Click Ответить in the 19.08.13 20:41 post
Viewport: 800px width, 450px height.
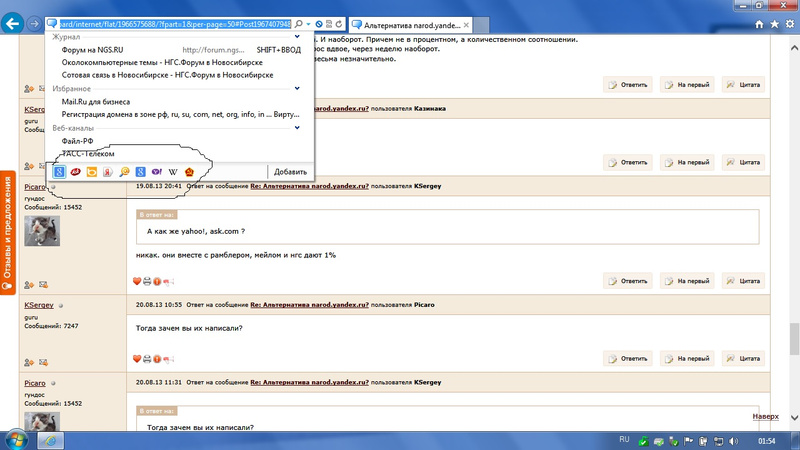(x=628, y=281)
